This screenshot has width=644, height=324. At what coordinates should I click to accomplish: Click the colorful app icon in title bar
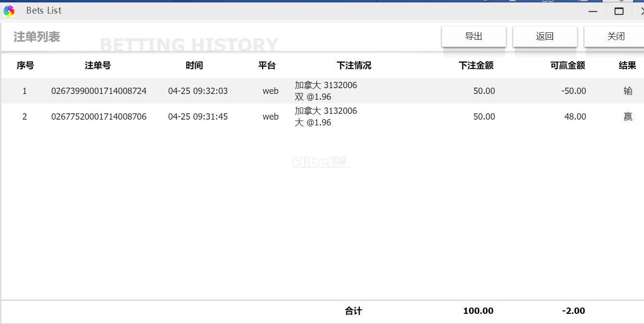pyautogui.click(x=9, y=11)
